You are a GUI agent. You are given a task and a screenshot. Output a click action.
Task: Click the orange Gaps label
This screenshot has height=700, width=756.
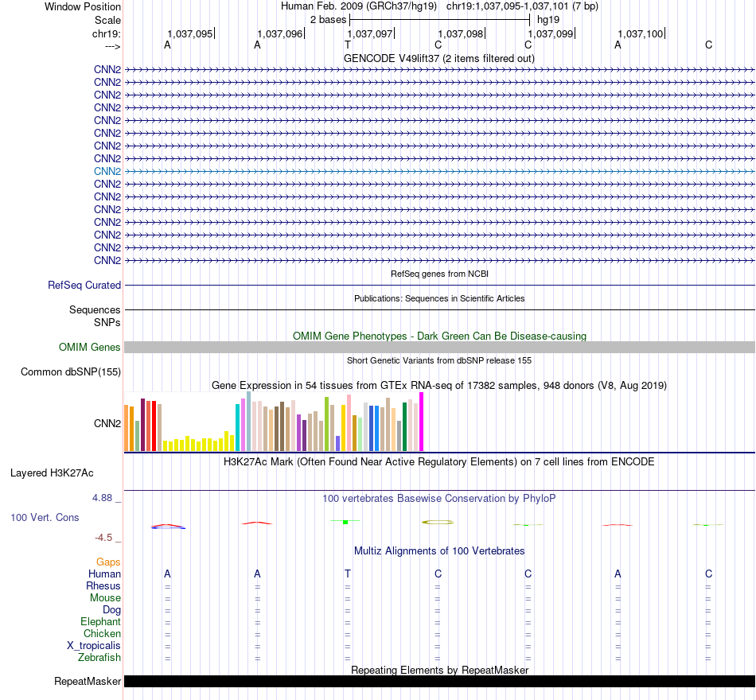click(x=108, y=562)
